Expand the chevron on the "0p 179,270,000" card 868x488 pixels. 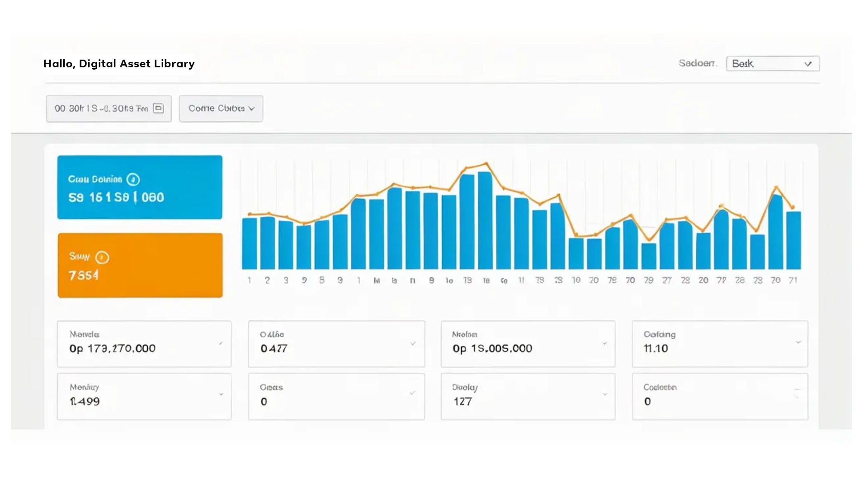(x=221, y=343)
